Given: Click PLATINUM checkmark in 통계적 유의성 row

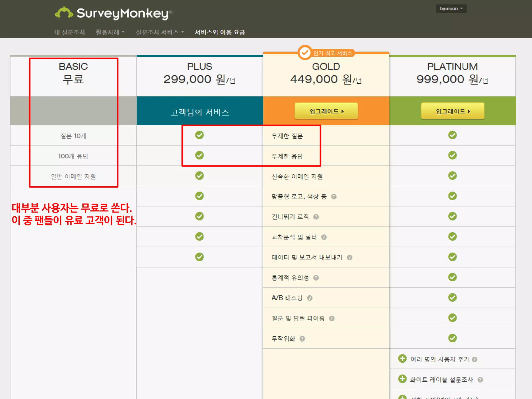Looking at the screenshot, I should point(453,277).
